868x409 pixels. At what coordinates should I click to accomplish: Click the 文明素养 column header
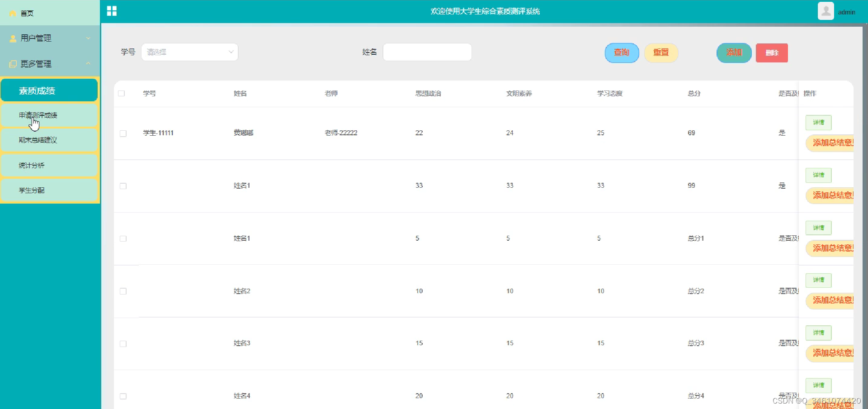click(519, 94)
